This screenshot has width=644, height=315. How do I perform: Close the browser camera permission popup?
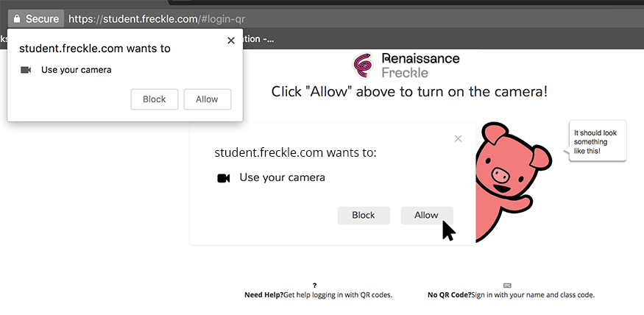(x=231, y=40)
